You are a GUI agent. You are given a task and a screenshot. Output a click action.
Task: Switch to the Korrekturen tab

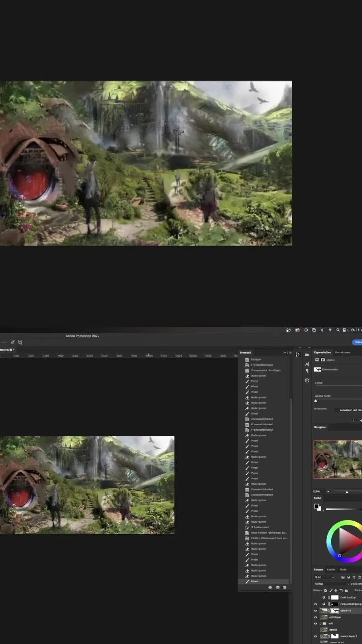pos(342,353)
